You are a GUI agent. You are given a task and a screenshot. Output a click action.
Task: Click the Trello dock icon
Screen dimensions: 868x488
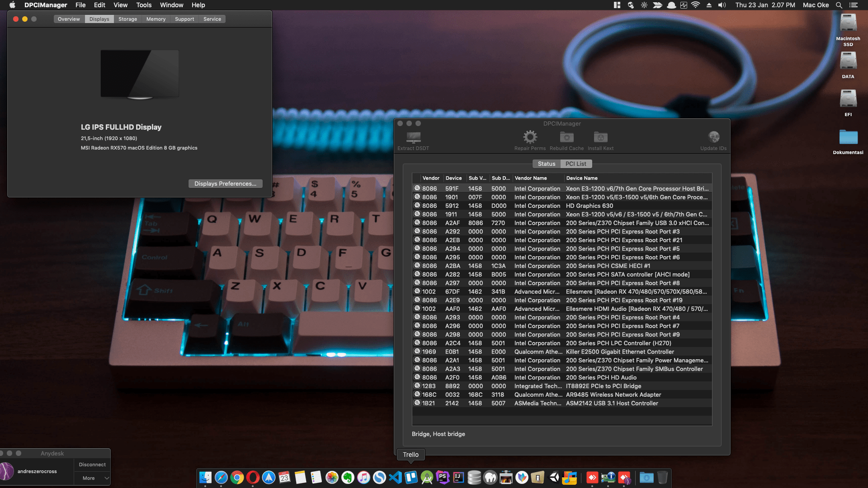point(411,477)
